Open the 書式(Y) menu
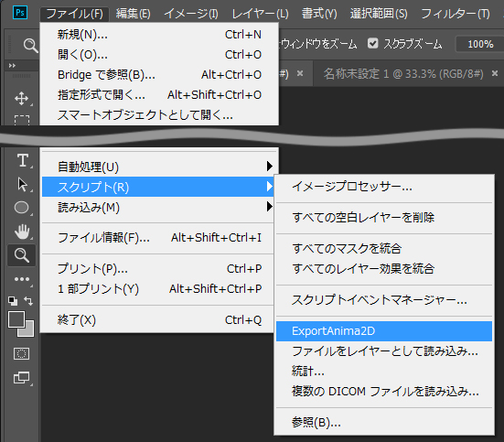This screenshot has height=442, width=504. pos(319,14)
